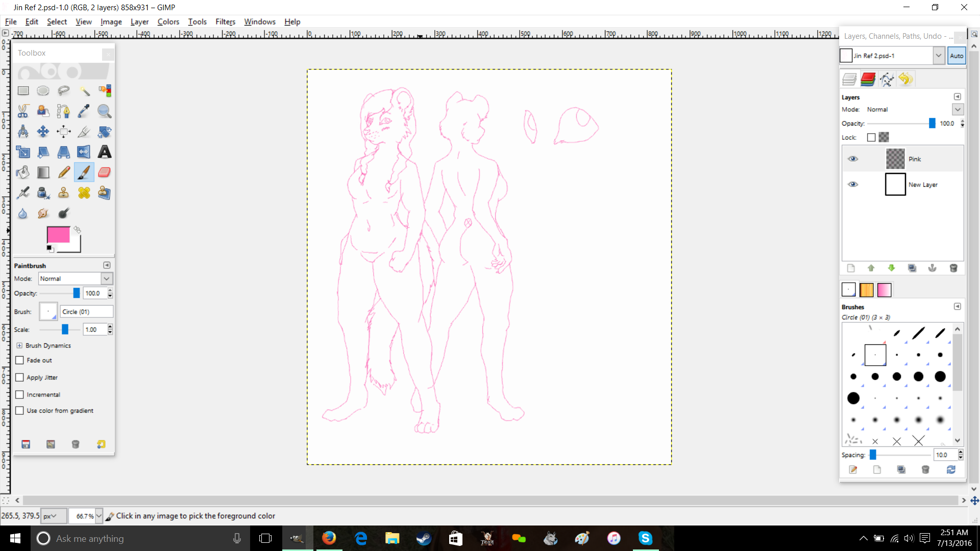Hide the Pink layer
The image size is (980, 551).
(x=852, y=159)
